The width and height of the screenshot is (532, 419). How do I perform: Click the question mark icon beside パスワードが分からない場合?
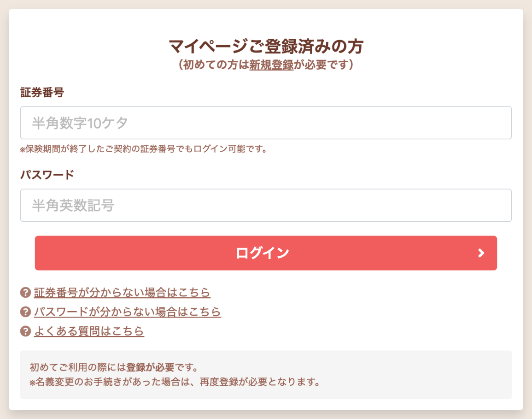[25, 312]
